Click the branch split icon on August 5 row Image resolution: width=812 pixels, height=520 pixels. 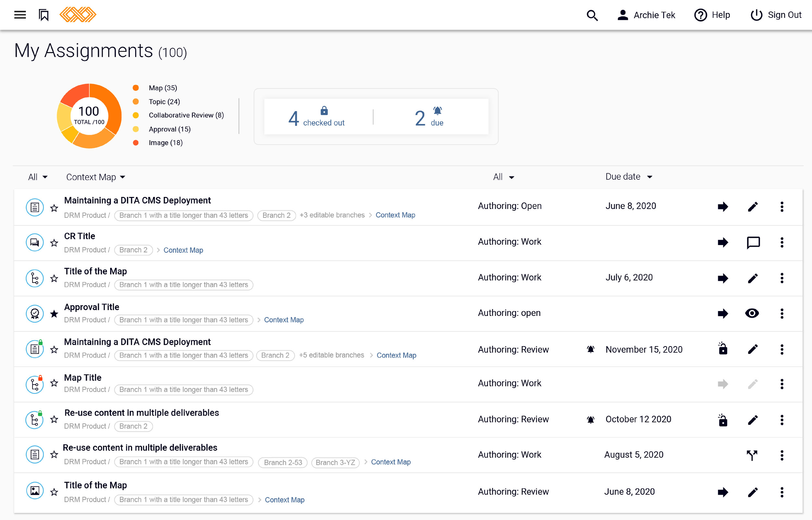[752, 455]
